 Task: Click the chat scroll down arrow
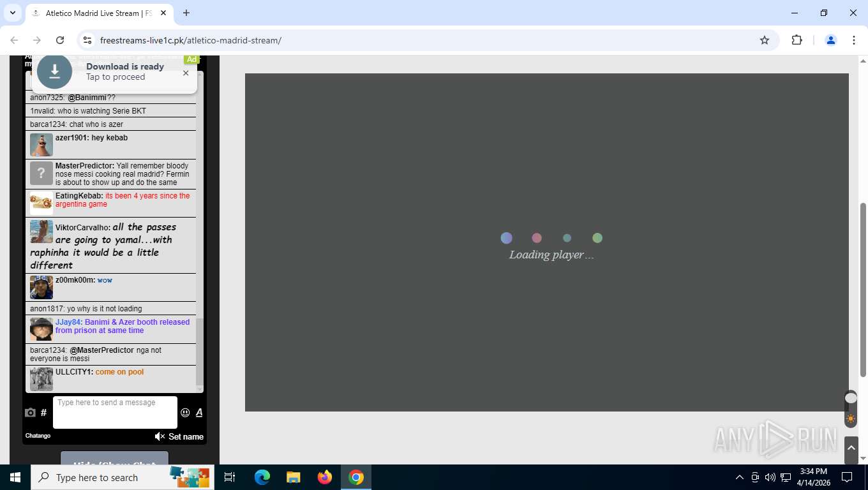199,389
